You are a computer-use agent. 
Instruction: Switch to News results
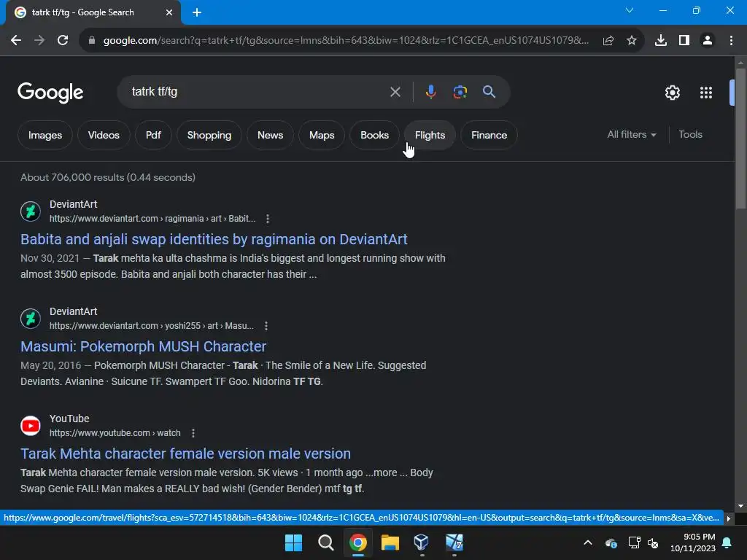point(270,135)
